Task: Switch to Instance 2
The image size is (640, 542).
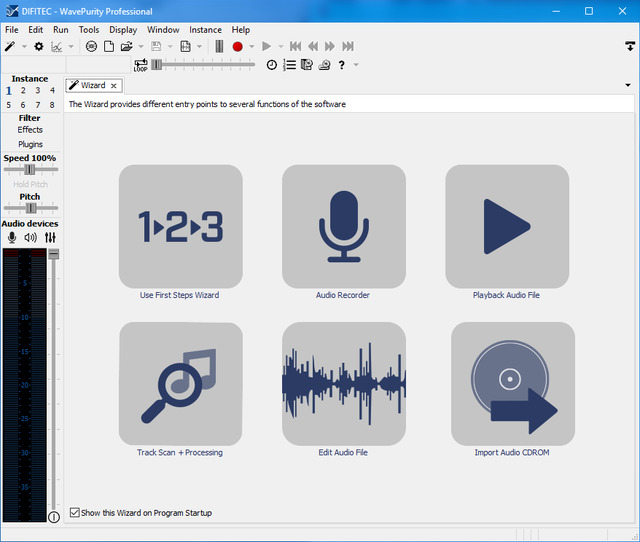Action: tap(23, 91)
